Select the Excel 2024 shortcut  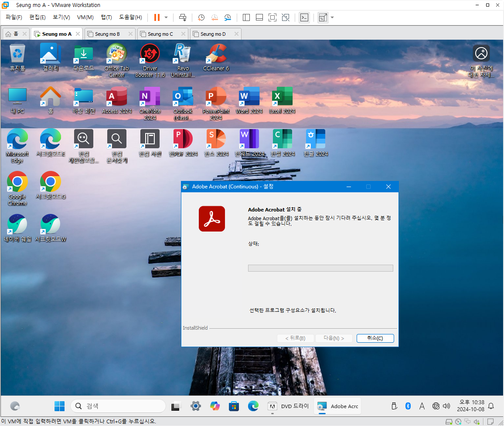pos(282,100)
